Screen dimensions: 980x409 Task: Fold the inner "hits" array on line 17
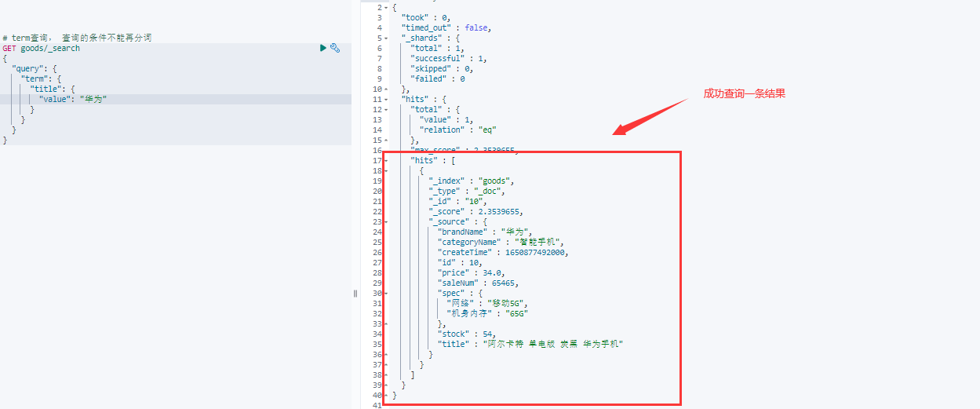click(x=385, y=160)
